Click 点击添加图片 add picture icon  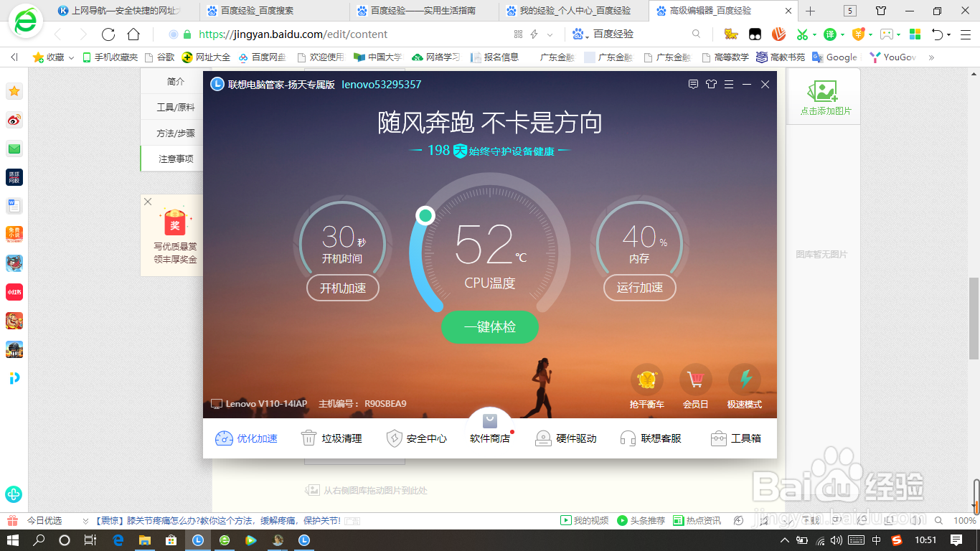(824, 91)
